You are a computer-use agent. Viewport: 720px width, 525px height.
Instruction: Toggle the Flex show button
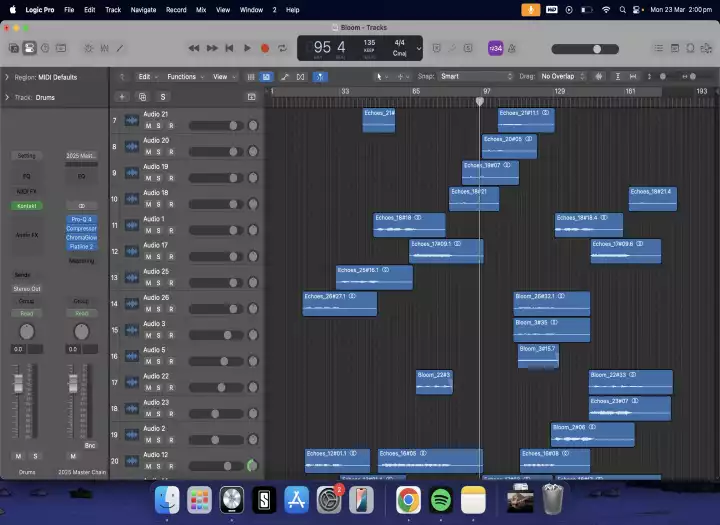point(300,77)
